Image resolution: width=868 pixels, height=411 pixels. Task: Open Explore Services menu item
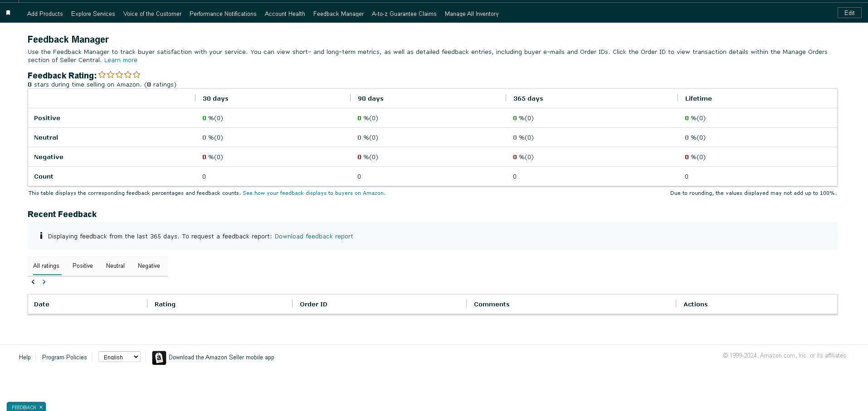pos(93,14)
